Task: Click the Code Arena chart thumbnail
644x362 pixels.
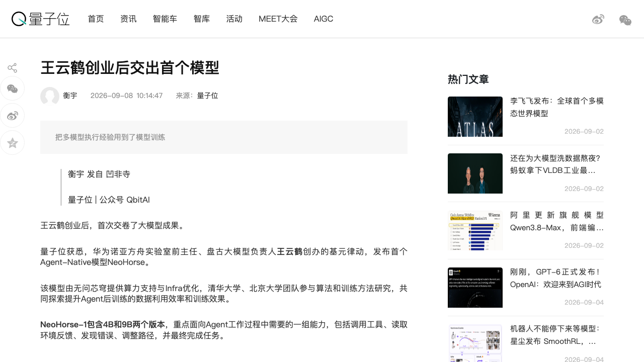Action: (475, 230)
